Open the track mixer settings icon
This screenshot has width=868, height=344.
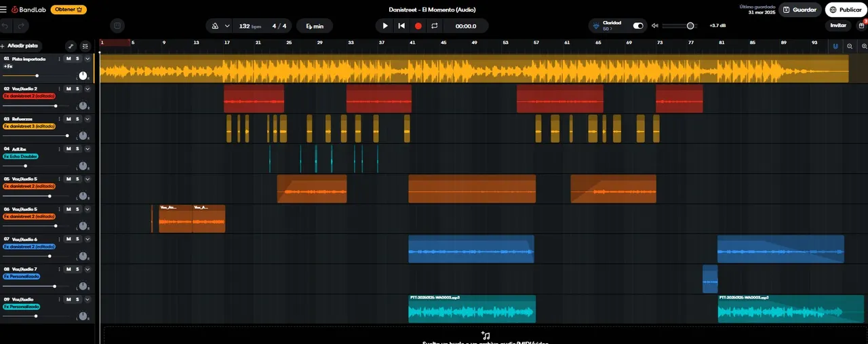pyautogui.click(x=85, y=46)
